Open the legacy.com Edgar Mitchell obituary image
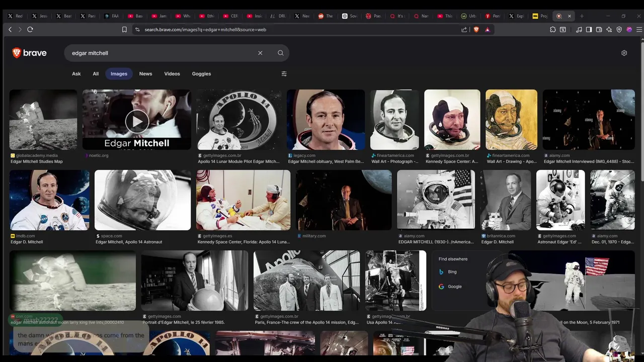 point(326,120)
